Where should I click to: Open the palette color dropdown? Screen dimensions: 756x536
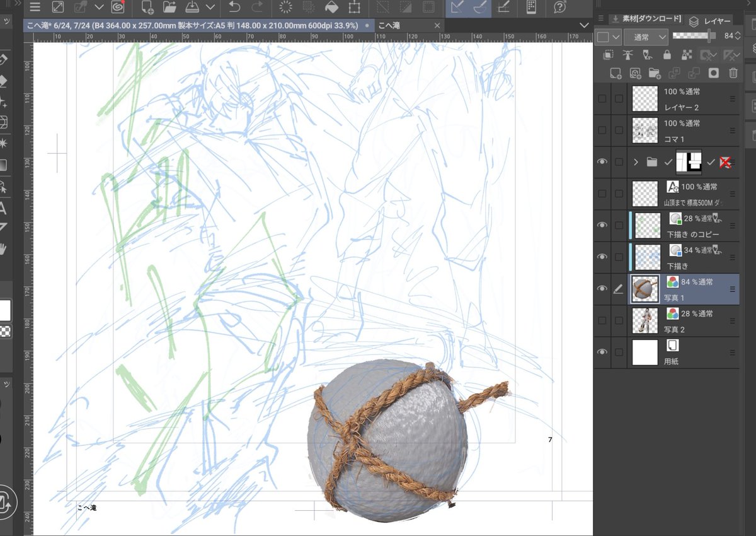607,37
